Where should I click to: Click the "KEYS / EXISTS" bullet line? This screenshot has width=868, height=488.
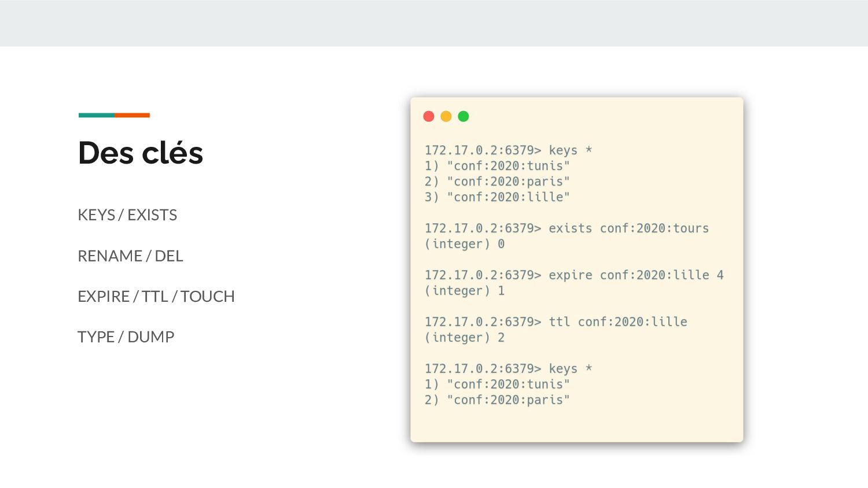point(127,215)
